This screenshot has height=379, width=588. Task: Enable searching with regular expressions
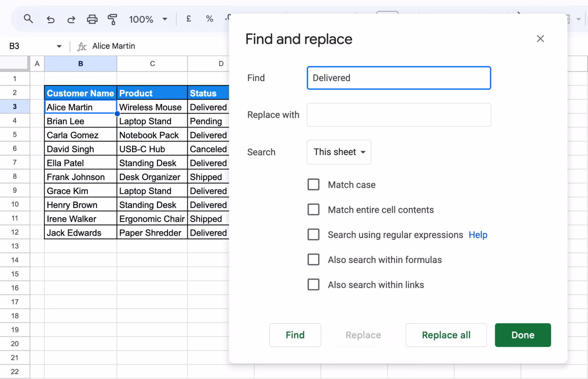point(314,234)
